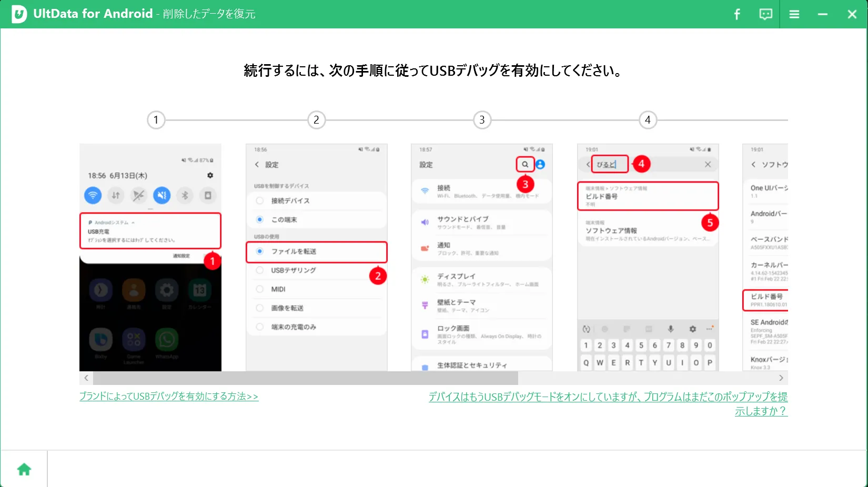Open the brand USB debugging instructions link
Image resolution: width=868 pixels, height=487 pixels.
coord(169,396)
